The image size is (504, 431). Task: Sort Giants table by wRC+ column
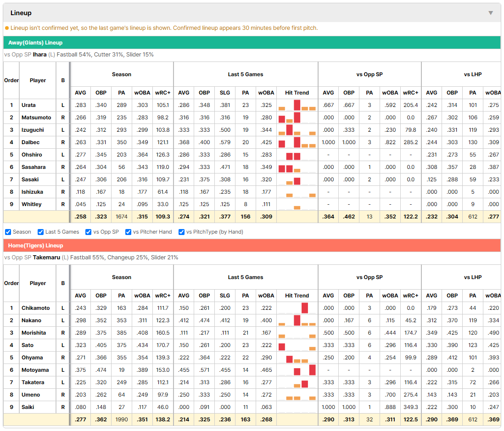(x=162, y=93)
